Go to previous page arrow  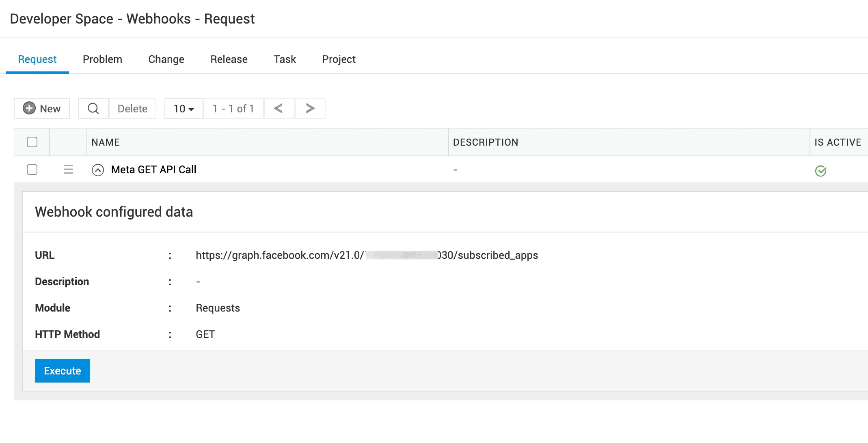pos(279,108)
